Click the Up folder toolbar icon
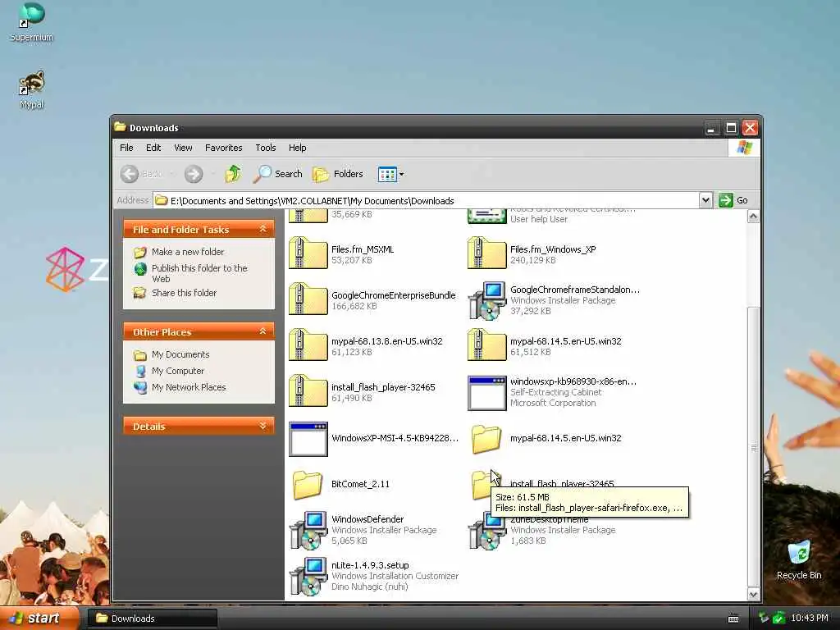This screenshot has width=840, height=630. [233, 174]
